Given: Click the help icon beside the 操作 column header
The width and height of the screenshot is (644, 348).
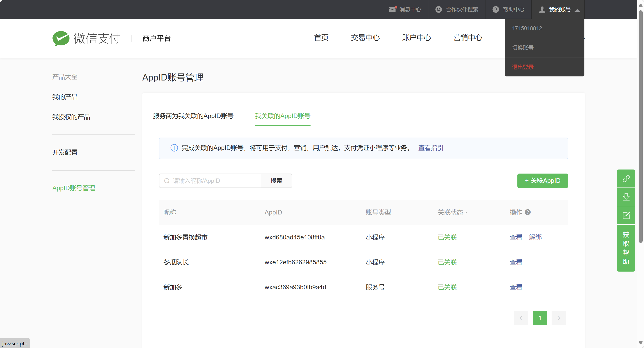Looking at the screenshot, I should tap(528, 212).
